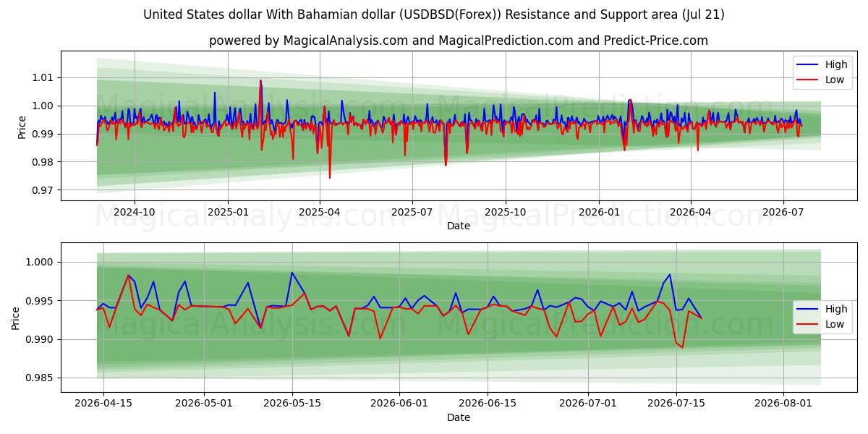Click the 'High' legend entry in bottom chart

pyautogui.click(x=836, y=309)
